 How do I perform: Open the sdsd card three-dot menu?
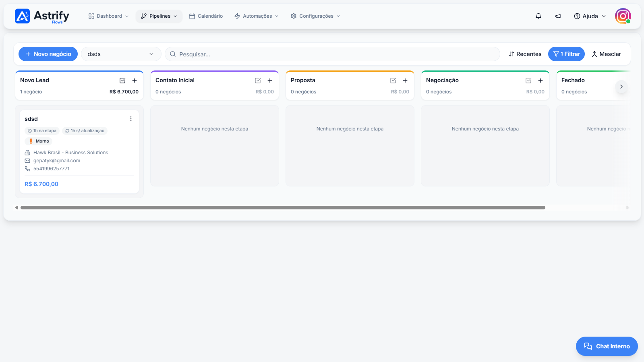click(x=131, y=119)
